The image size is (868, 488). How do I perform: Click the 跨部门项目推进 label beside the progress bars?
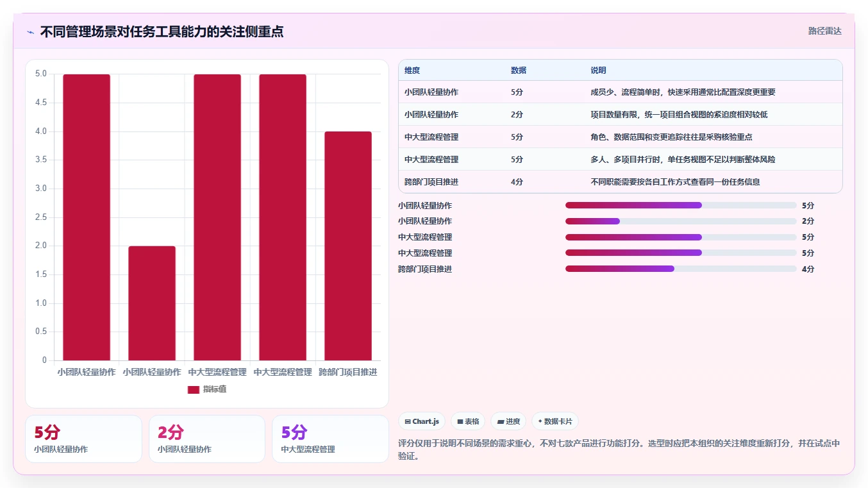425,269
